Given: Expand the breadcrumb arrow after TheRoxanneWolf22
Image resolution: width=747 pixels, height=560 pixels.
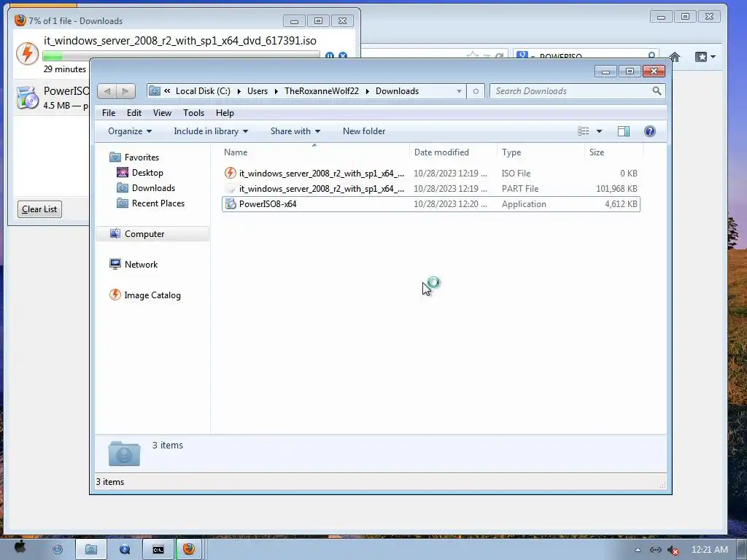Looking at the screenshot, I should (x=368, y=91).
